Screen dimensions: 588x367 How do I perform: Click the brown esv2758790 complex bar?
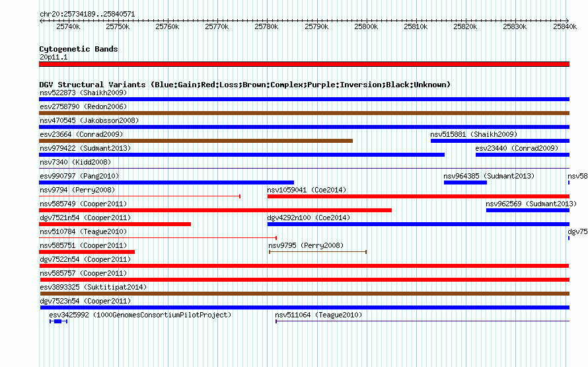point(304,113)
